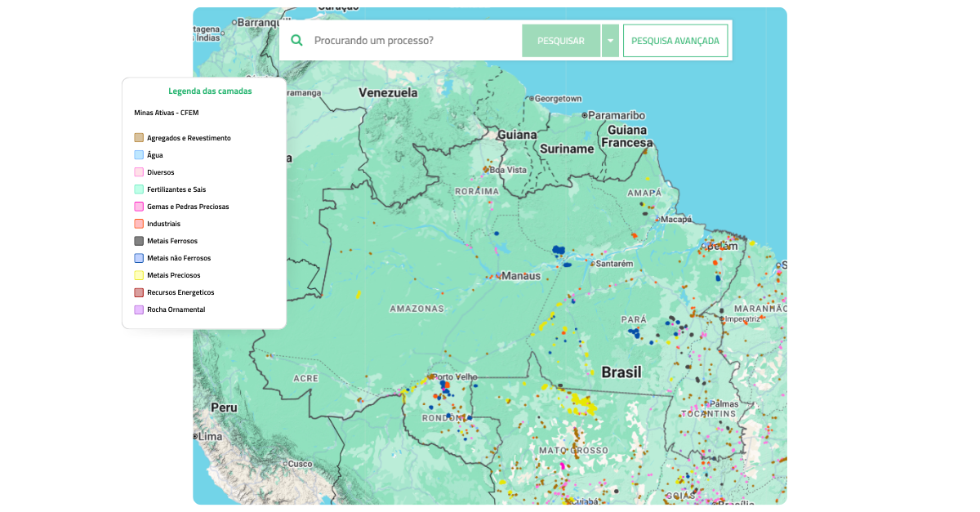Click the Boa Vista map label

tap(509, 170)
